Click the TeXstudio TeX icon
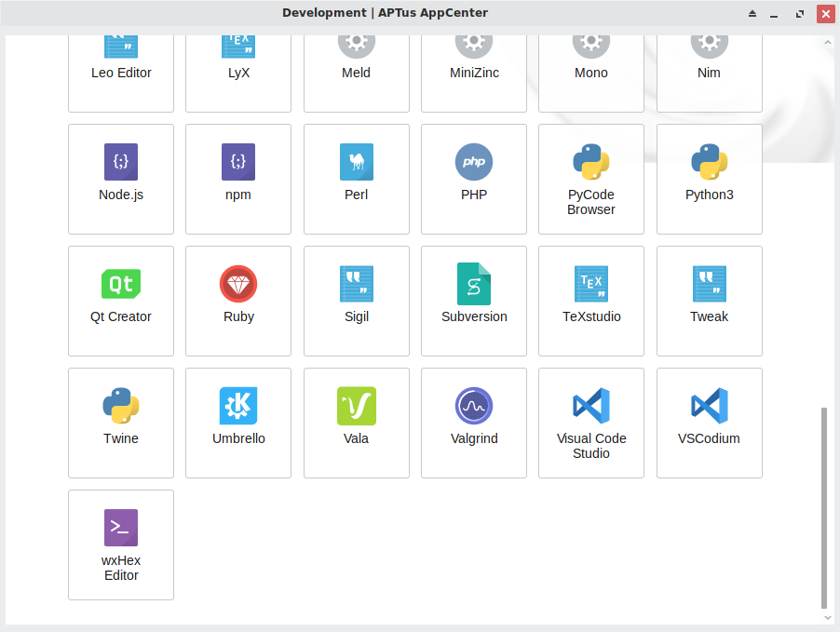 591,284
